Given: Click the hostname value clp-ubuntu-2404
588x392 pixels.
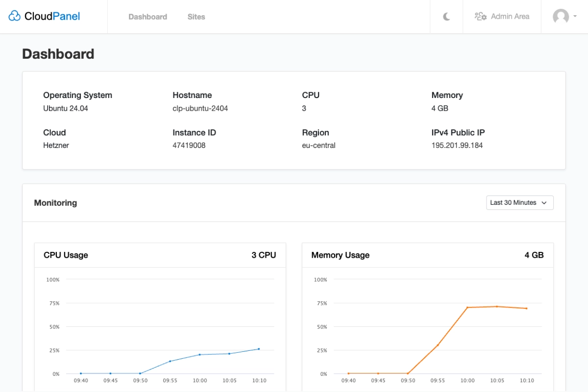Looking at the screenshot, I should tap(199, 108).
